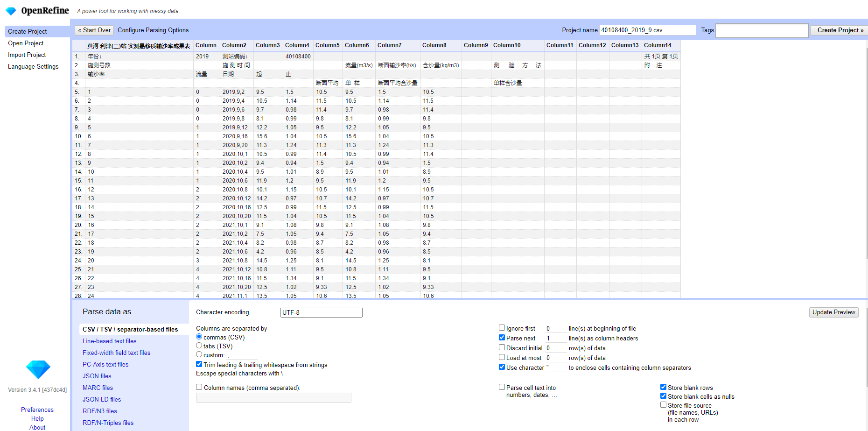Click the Start Over button
Viewport: 868px width, 431px height.
tap(94, 30)
